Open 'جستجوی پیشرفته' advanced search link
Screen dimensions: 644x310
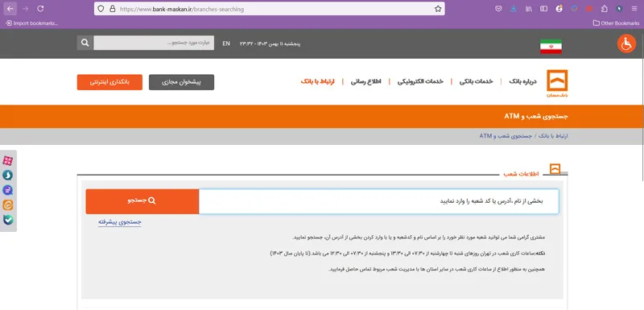click(x=119, y=221)
